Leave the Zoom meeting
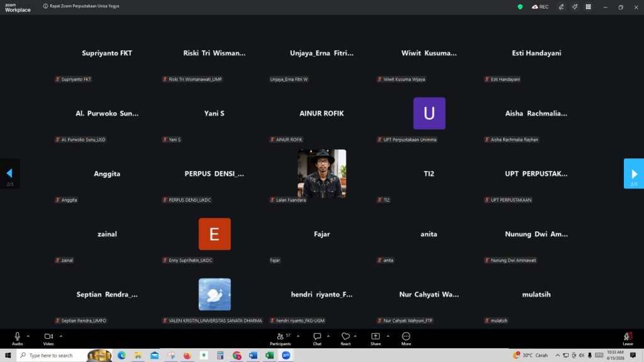The height and width of the screenshot is (362, 644). [628, 337]
